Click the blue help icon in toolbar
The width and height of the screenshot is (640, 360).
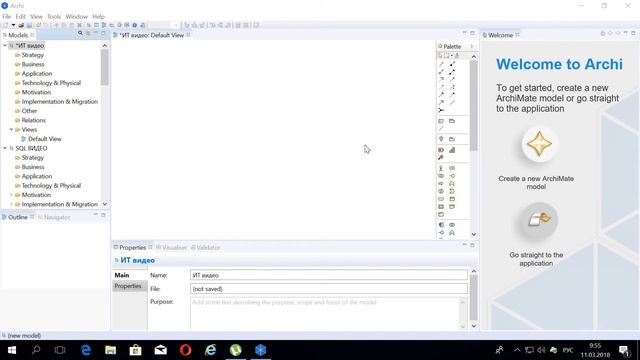tap(134, 25)
